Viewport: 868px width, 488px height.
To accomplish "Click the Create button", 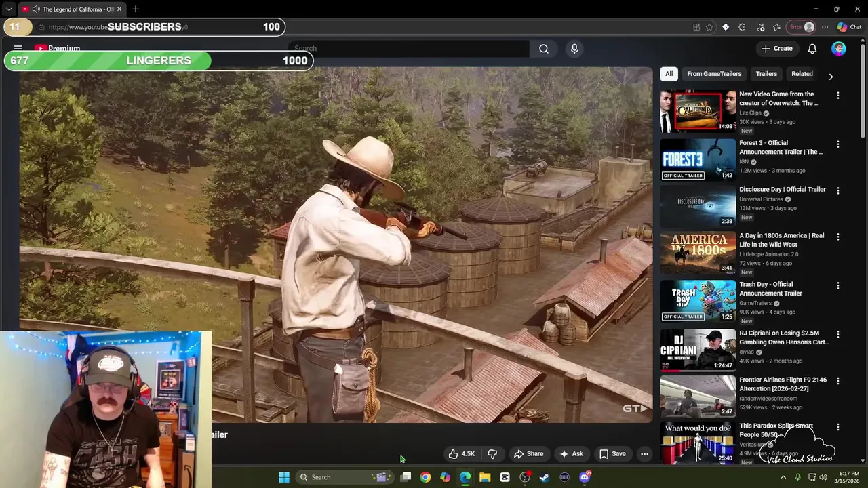I will (x=776, y=49).
